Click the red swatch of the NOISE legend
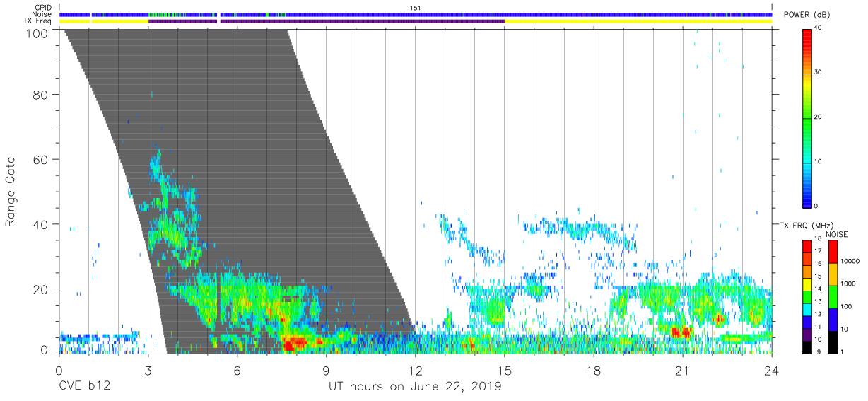 tap(833, 252)
